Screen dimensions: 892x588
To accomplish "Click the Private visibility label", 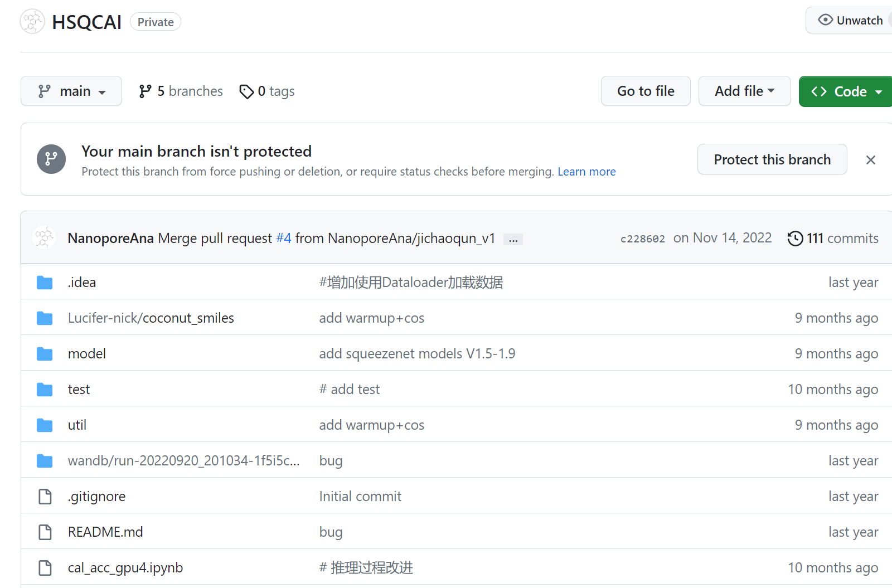I will tap(156, 22).
